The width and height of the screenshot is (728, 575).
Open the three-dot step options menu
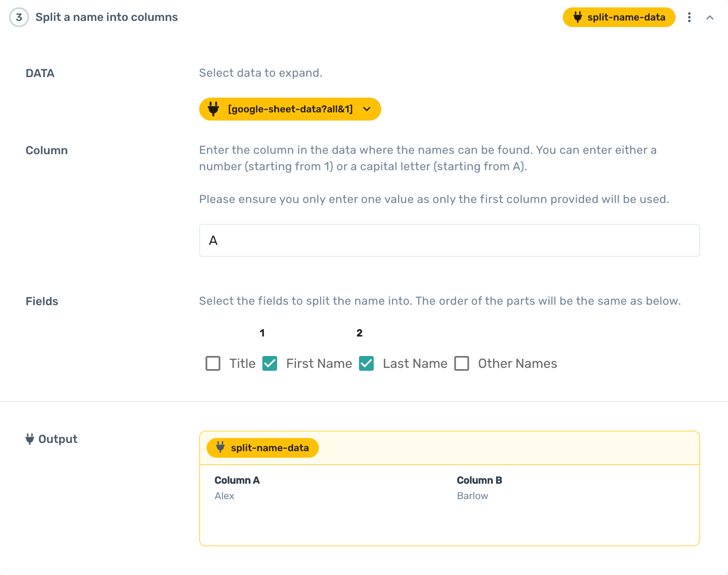coord(689,17)
